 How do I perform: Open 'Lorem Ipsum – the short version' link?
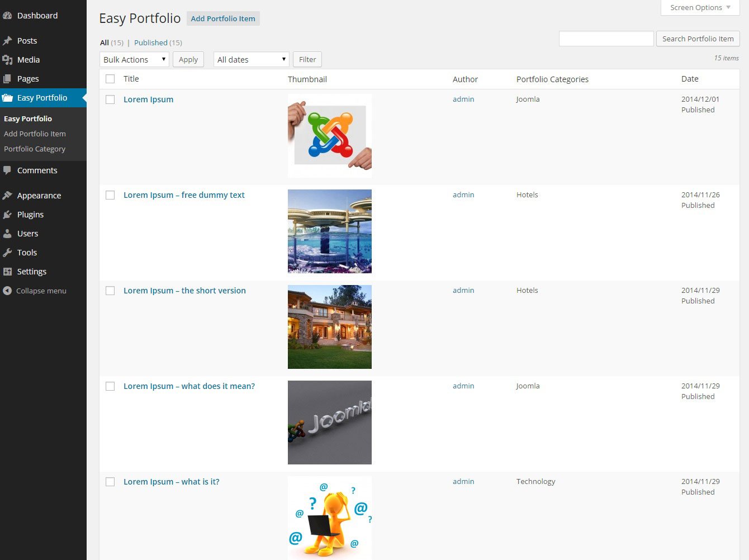point(184,291)
